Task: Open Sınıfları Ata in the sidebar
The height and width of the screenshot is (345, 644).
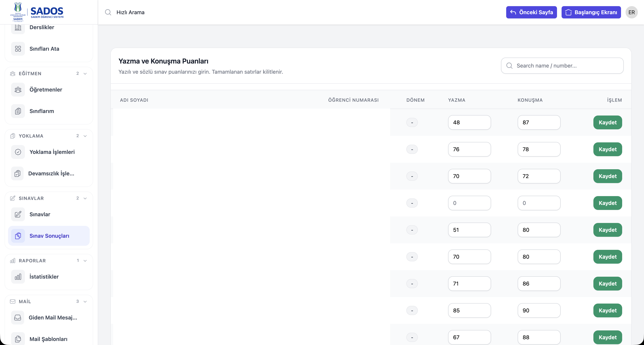Action: 49,49
